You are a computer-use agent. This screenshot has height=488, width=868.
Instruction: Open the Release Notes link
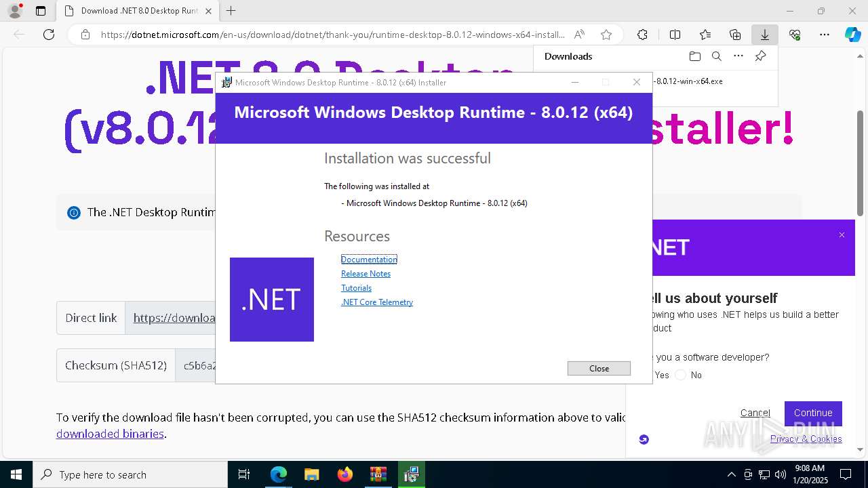pyautogui.click(x=366, y=274)
